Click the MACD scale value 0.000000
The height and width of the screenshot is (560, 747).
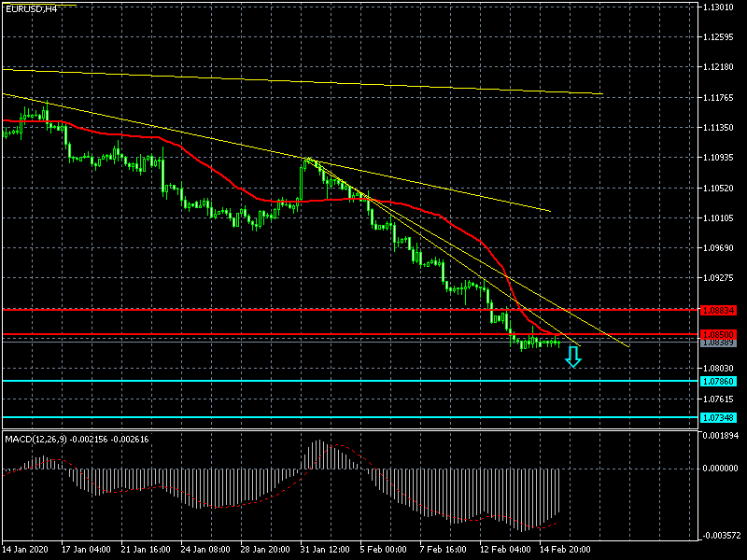click(x=722, y=469)
